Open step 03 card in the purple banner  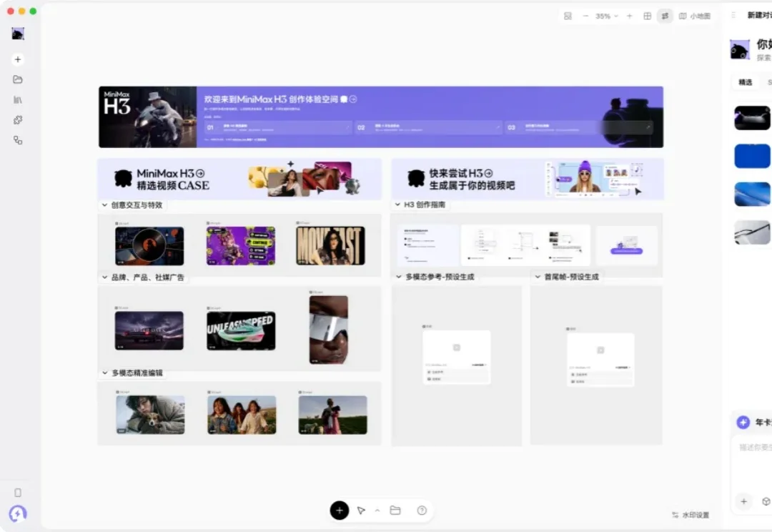tap(579, 127)
